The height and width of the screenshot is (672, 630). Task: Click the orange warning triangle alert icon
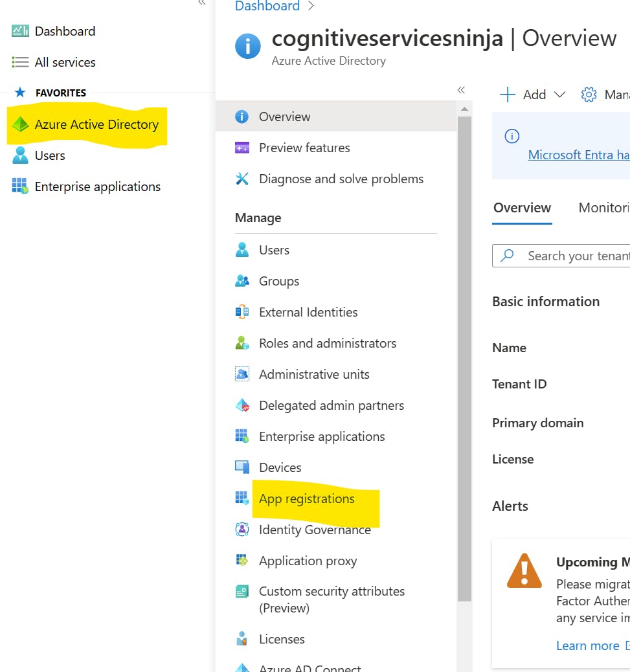[524, 571]
